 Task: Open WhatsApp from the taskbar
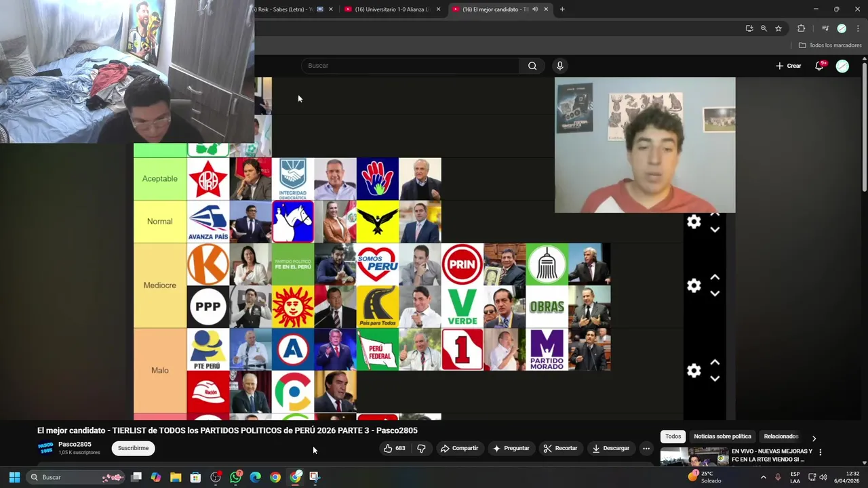click(x=235, y=477)
